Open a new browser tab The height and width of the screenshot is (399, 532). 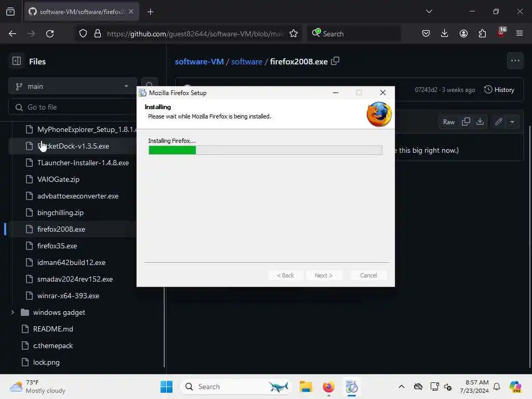coord(151,12)
